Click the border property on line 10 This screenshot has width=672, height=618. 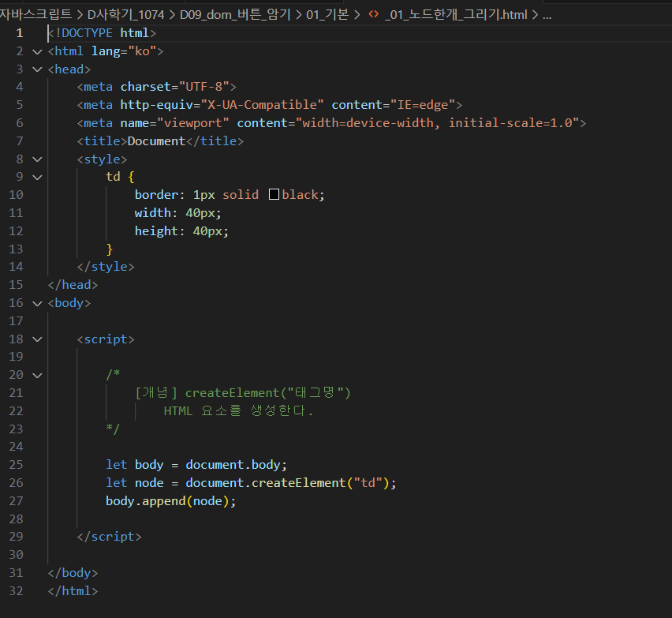click(x=156, y=195)
